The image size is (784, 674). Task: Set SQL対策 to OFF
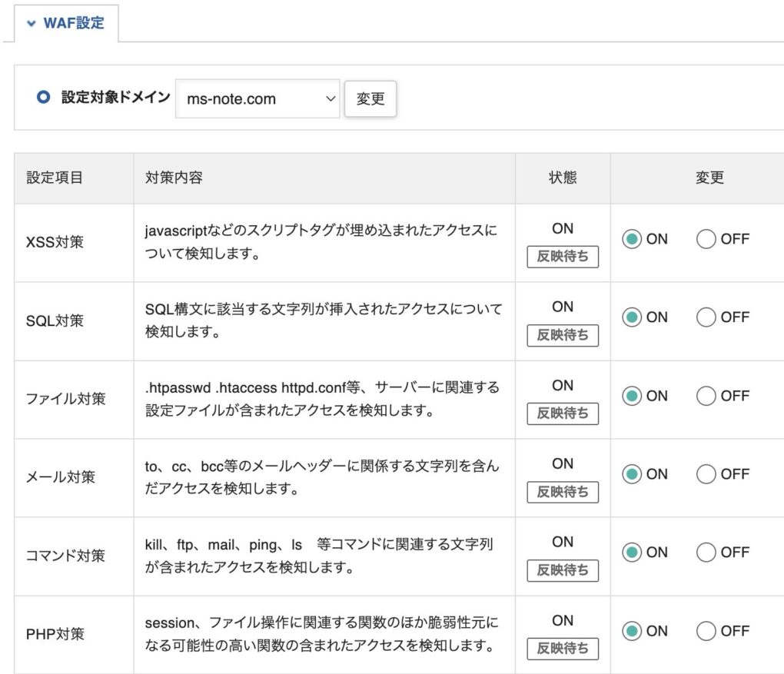(x=706, y=317)
